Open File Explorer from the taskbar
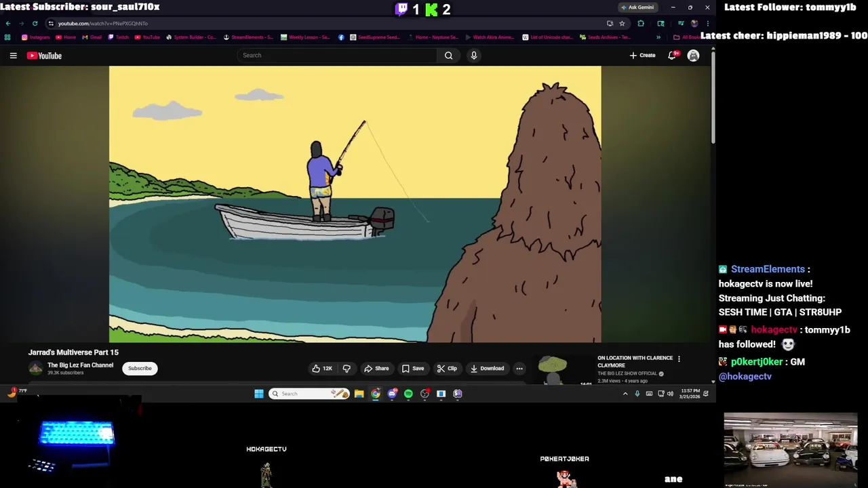This screenshot has height=488, width=868. pos(359,394)
